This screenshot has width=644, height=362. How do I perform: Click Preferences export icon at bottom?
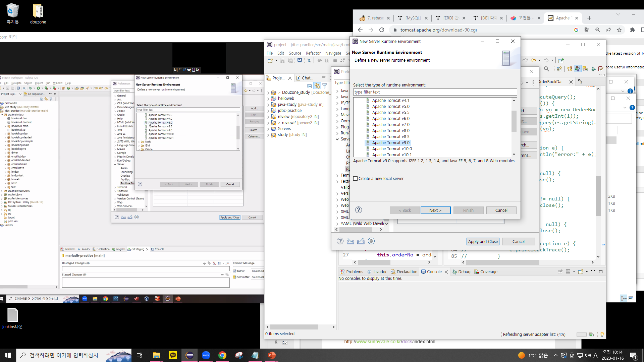point(361,241)
